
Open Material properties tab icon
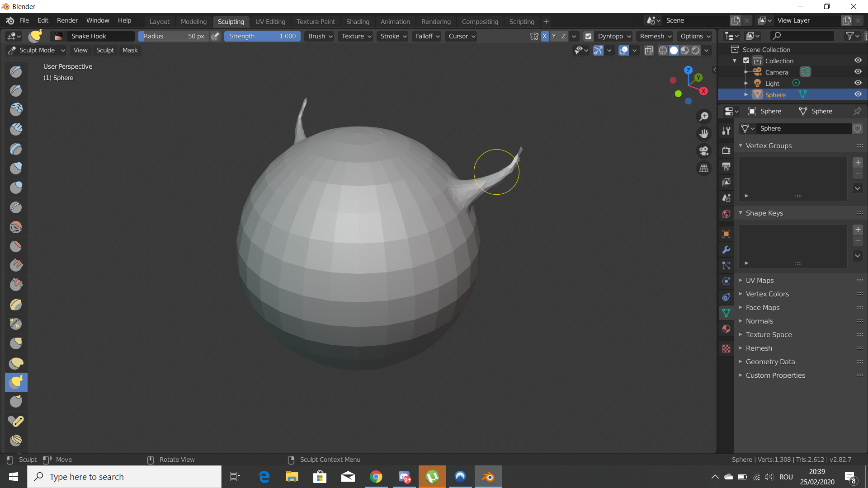726,328
